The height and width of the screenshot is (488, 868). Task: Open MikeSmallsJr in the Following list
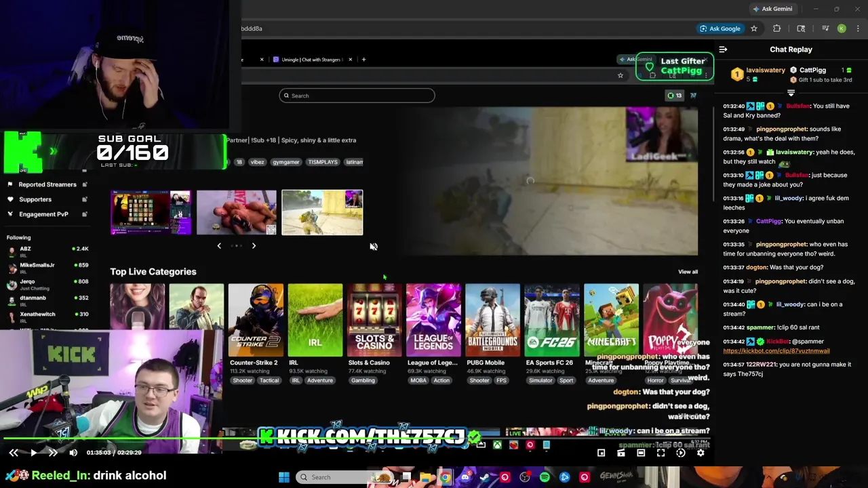(x=47, y=268)
